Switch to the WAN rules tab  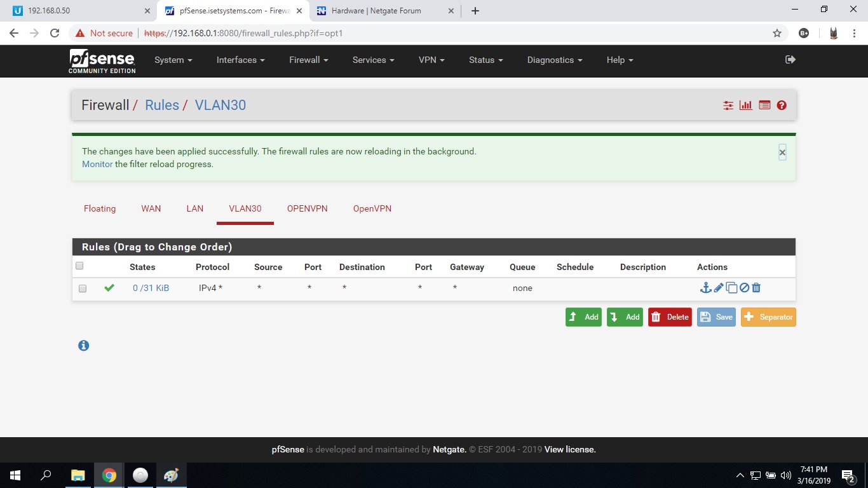click(x=151, y=208)
